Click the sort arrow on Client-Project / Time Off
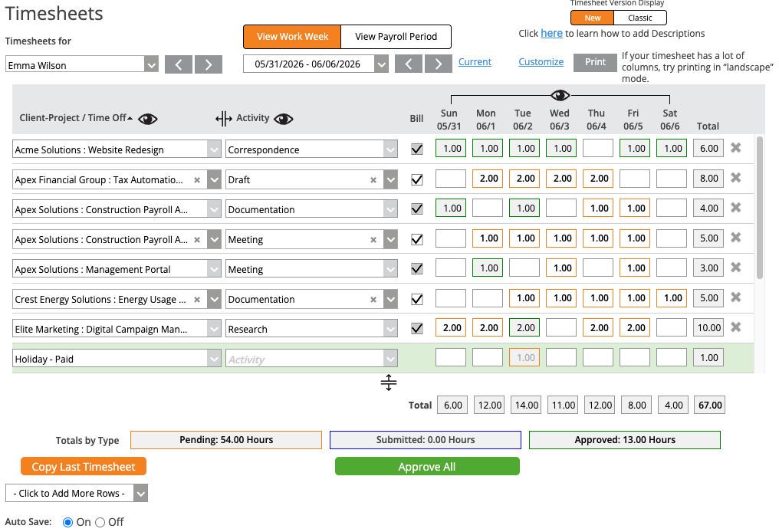This screenshot has height=532, width=779. [130, 118]
